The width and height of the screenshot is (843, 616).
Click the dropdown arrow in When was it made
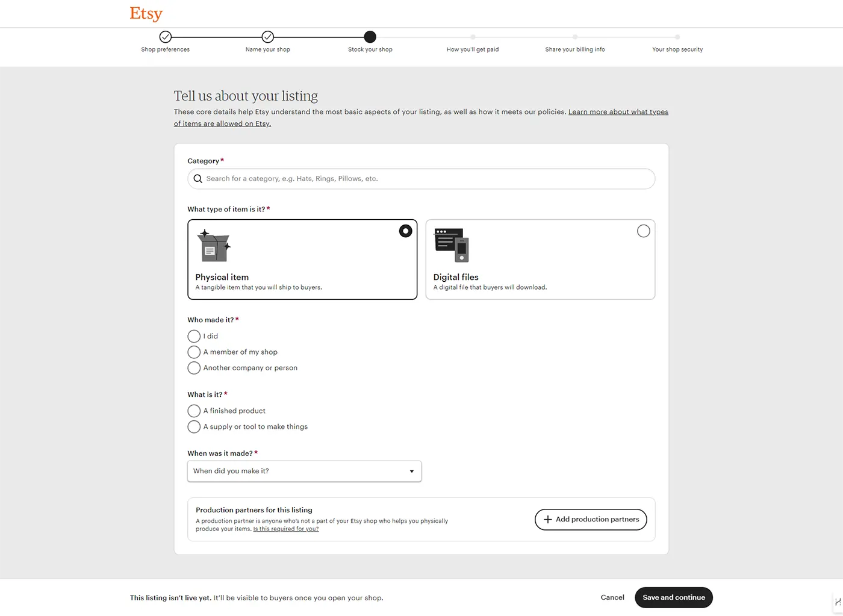[412, 471]
